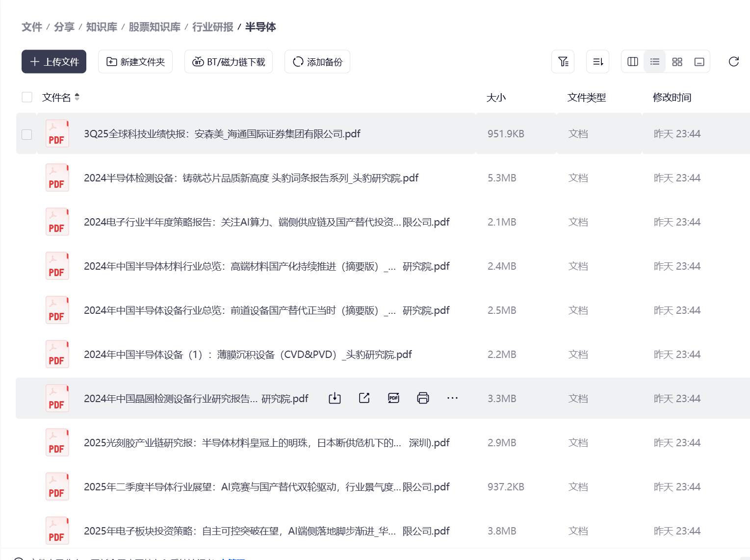This screenshot has width=750, height=560.
Task: Open PDF icon of 半导体设备行业总览
Action: (x=57, y=310)
